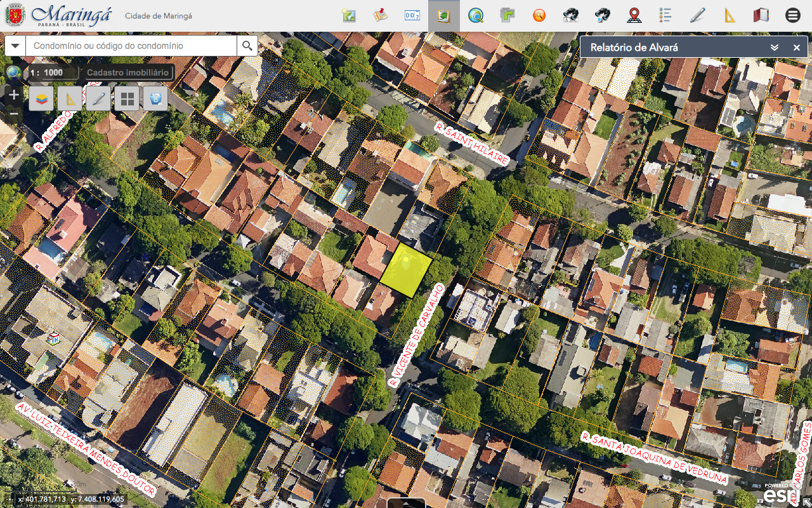Click the R. Santa Joaquina de Vedruna label
This screenshot has height=508, width=812.
pyautogui.click(x=654, y=457)
